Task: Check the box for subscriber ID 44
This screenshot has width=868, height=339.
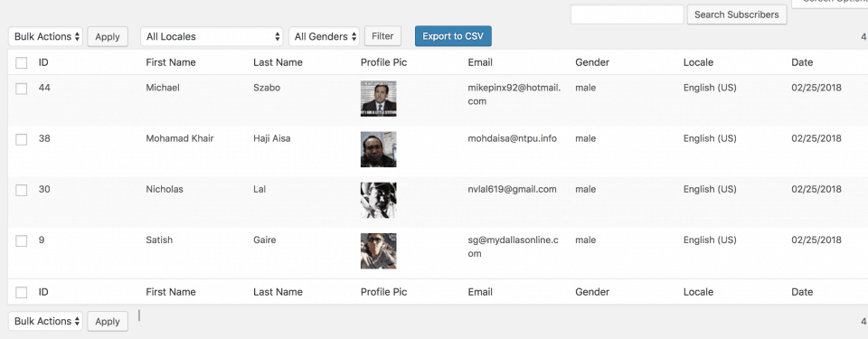Action: click(22, 89)
